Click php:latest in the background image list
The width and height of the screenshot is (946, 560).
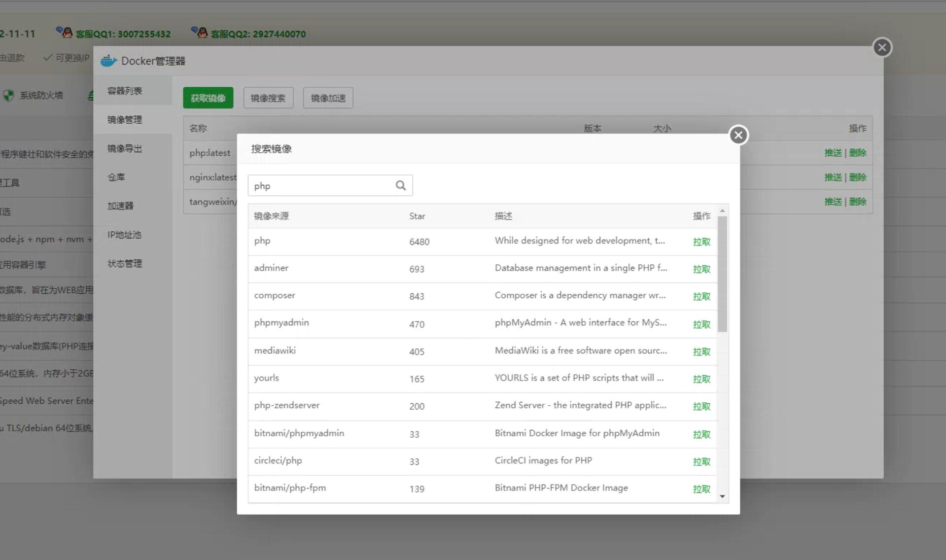pos(210,153)
